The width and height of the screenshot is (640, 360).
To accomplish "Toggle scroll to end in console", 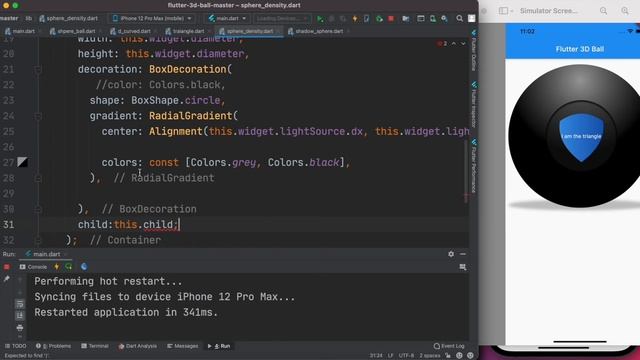I will [20, 316].
